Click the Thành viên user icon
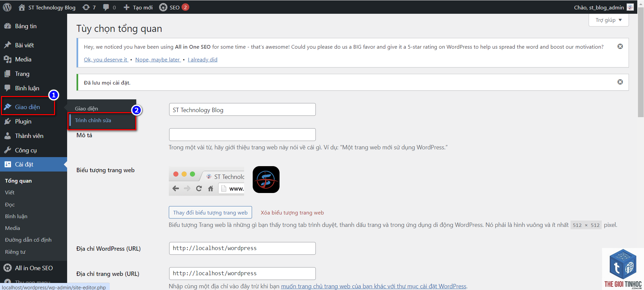The width and height of the screenshot is (644, 290). click(7, 136)
